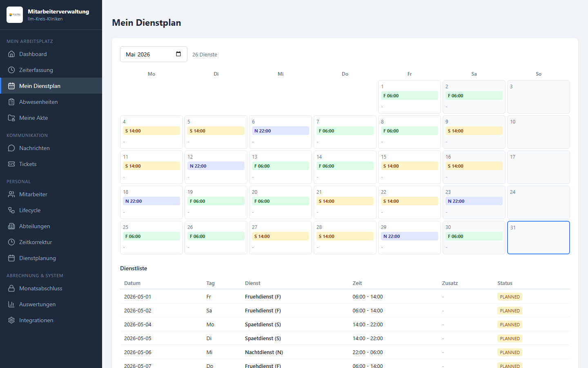The height and width of the screenshot is (368, 588).
Task: Open Meine Akte folder icon
Action: [11, 118]
